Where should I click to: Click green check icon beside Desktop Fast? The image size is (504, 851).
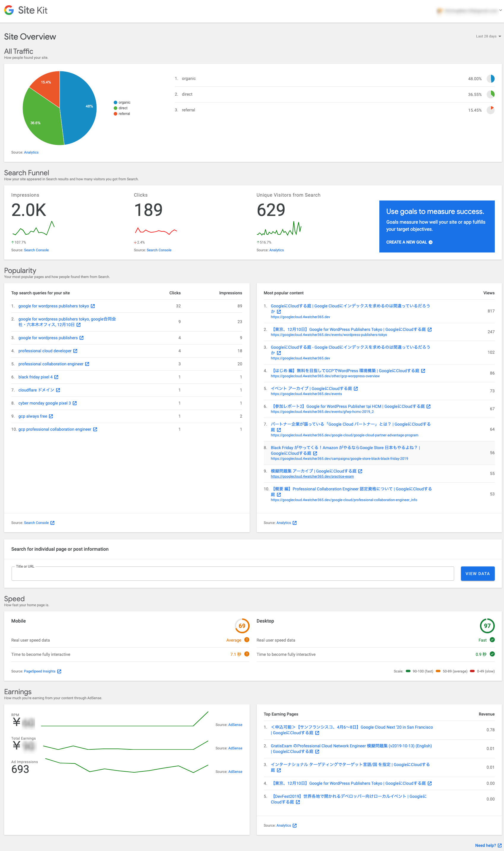point(492,640)
